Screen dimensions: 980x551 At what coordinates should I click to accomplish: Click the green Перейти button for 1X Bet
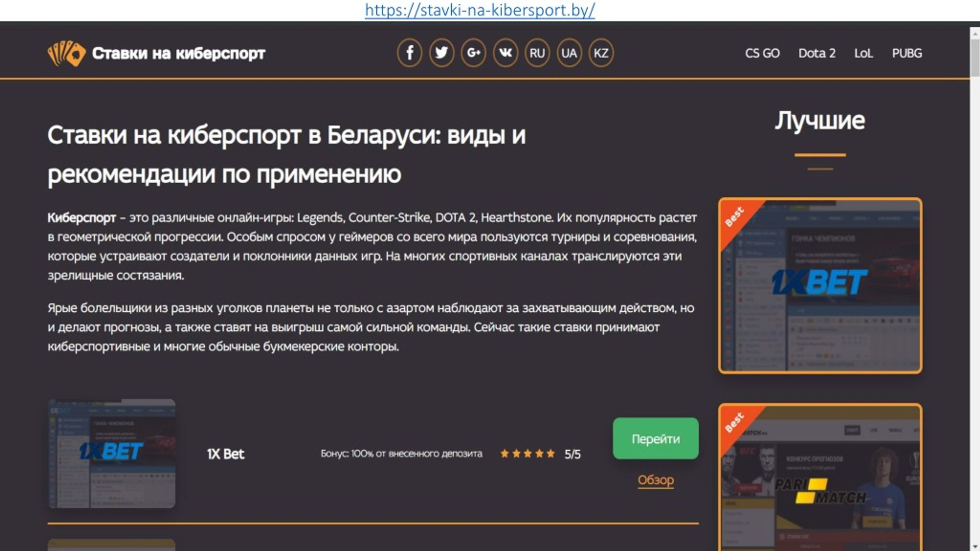tap(656, 439)
